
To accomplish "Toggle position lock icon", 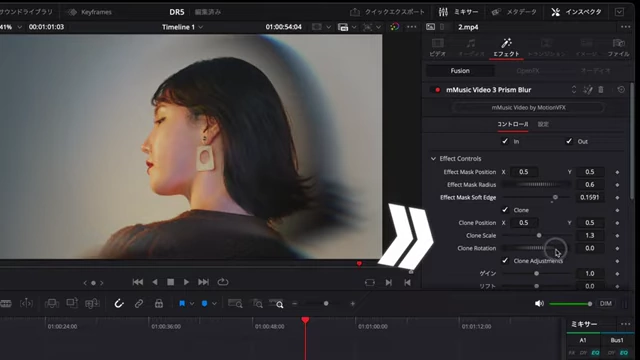I will pyautogui.click(x=159, y=303).
